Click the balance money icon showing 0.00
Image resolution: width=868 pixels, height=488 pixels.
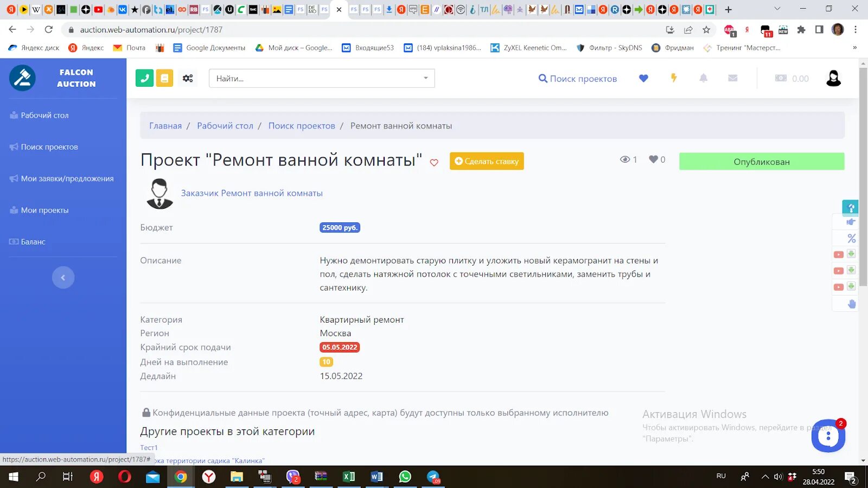(x=781, y=79)
